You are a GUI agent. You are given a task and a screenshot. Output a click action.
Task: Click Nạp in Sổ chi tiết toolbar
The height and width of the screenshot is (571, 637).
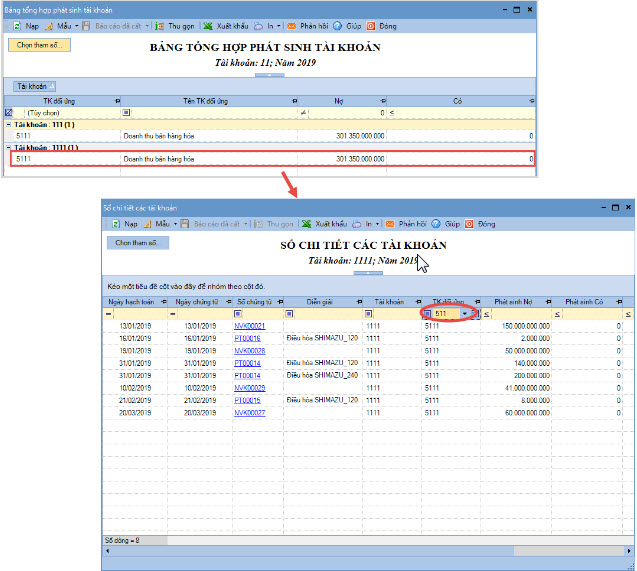pos(126,224)
